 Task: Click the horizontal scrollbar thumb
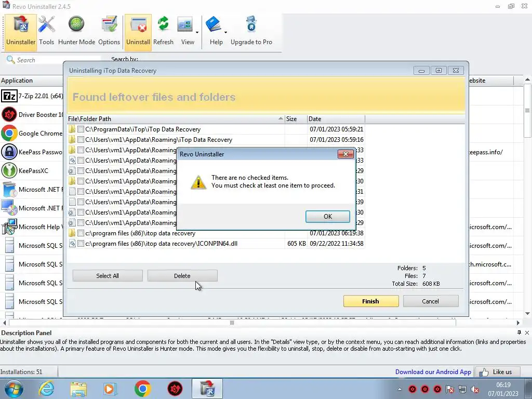point(232,323)
